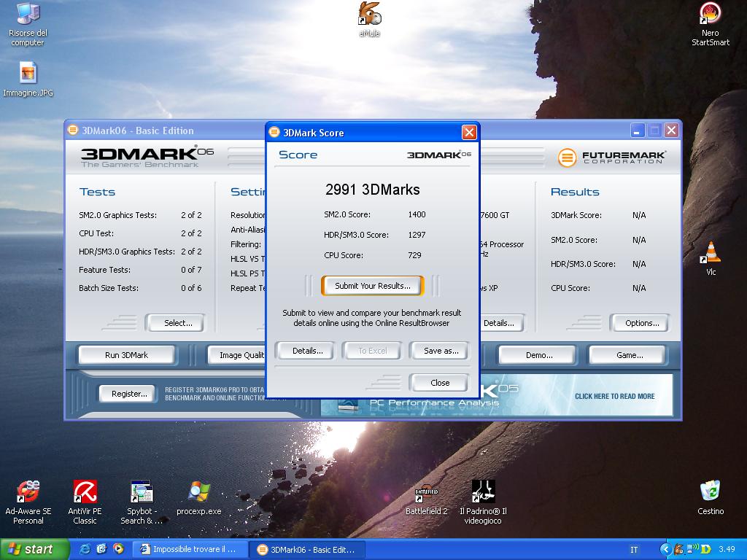Open the Spybot Search & Destroy shortcut
Screen dimensions: 747x560
(x=142, y=502)
